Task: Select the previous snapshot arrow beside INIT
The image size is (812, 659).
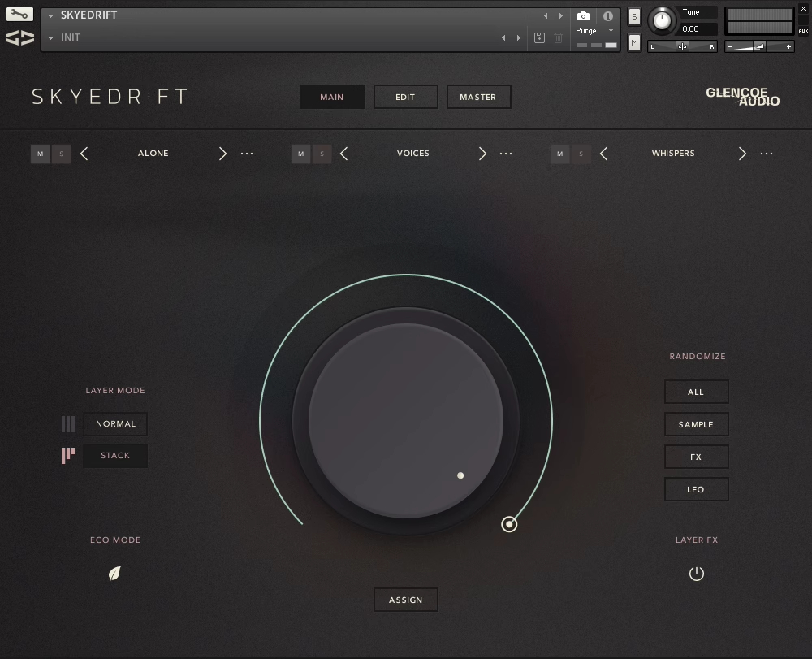Action: pyautogui.click(x=504, y=38)
